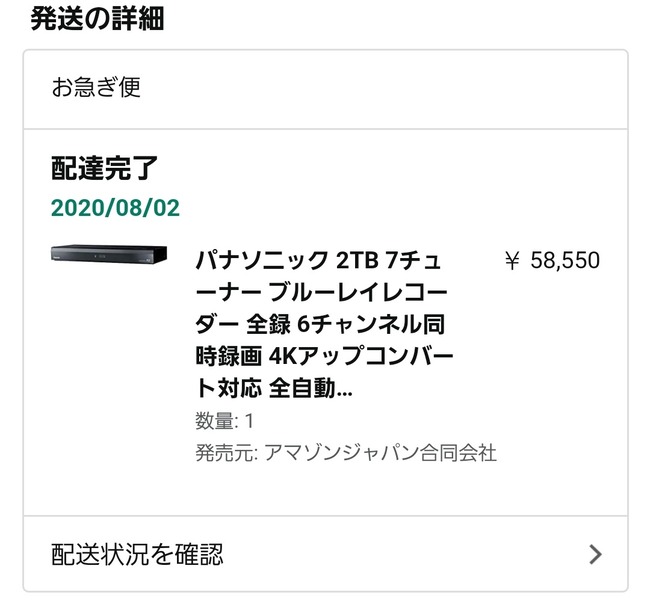The image size is (650, 610).
Task: Tap the Panasonic logo on recorder image
Action: point(56,257)
